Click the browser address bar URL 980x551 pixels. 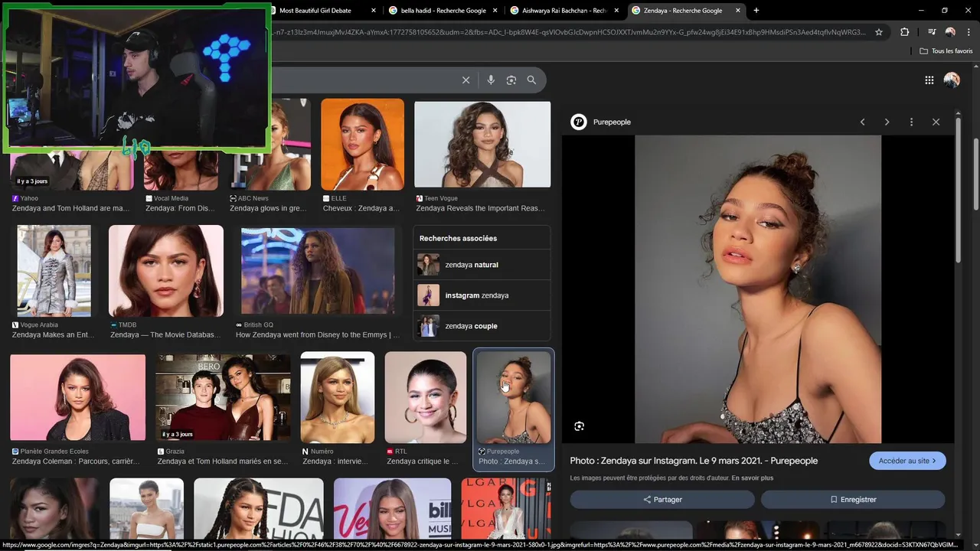coord(568,32)
